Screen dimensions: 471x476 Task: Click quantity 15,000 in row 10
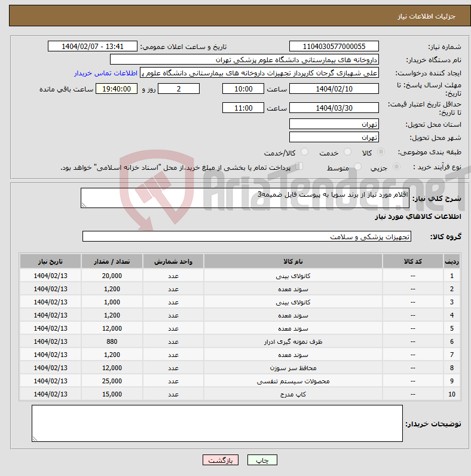pos(112,394)
